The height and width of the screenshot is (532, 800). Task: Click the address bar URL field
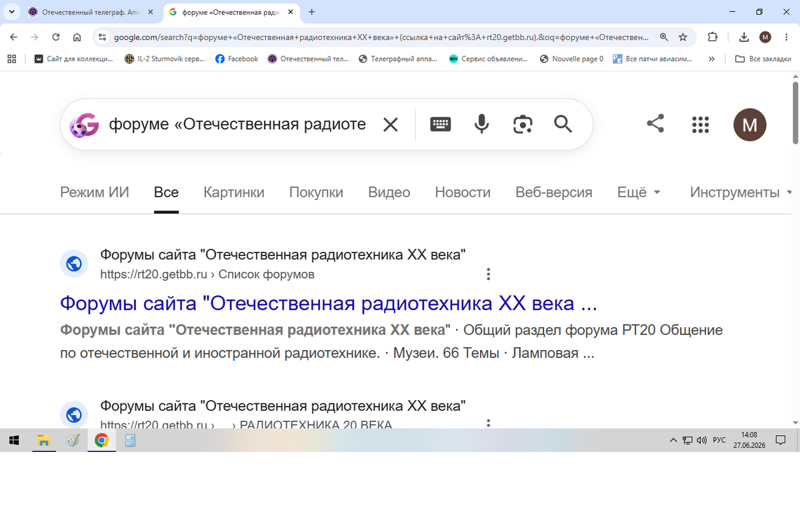(x=381, y=37)
